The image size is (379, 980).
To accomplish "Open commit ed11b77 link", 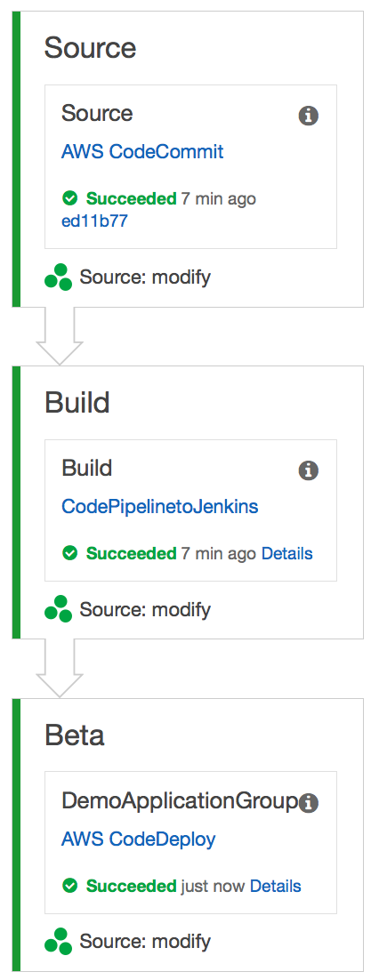I will (x=94, y=221).
